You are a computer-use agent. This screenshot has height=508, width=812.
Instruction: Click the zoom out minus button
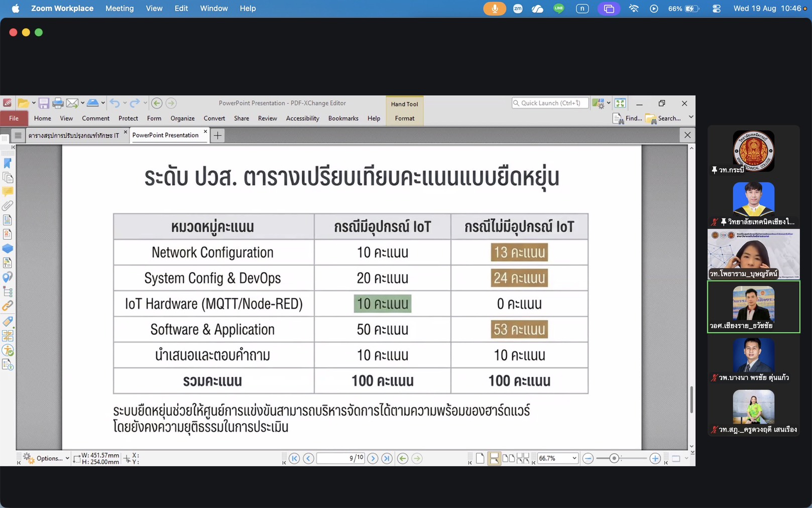588,458
